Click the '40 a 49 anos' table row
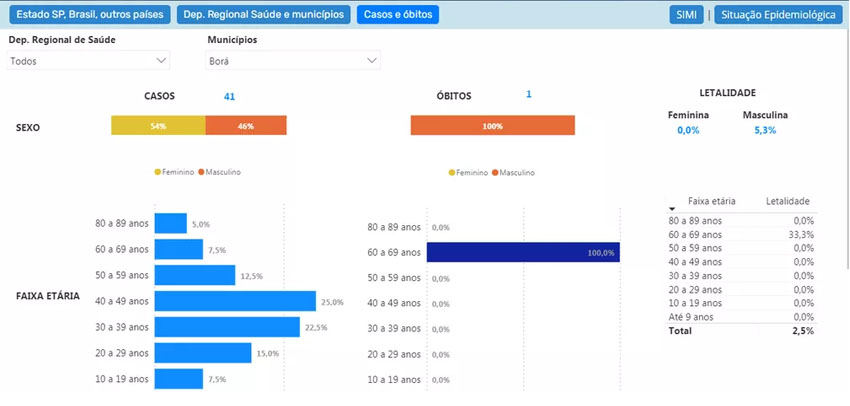Image resolution: width=850 pixels, height=406 pixels. [741, 262]
